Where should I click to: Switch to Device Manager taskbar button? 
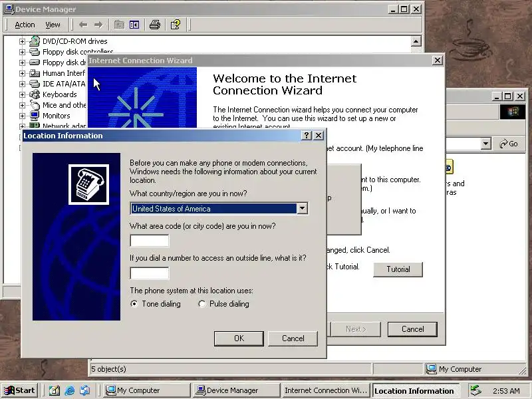coord(235,390)
